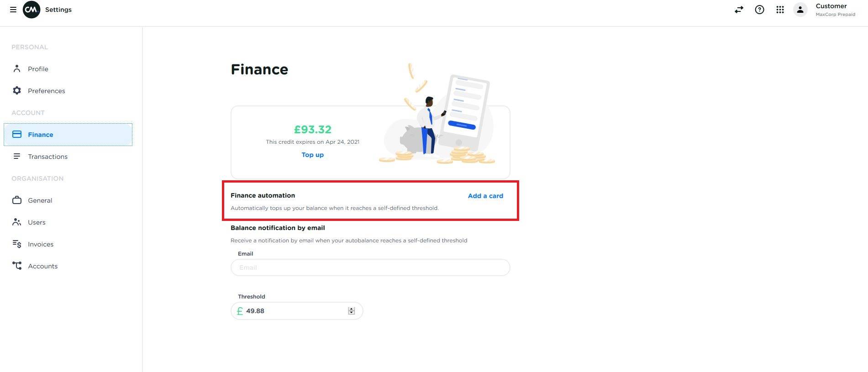This screenshot has height=372, width=868.
Task: Click the Threshold amount field
Action: (292, 311)
